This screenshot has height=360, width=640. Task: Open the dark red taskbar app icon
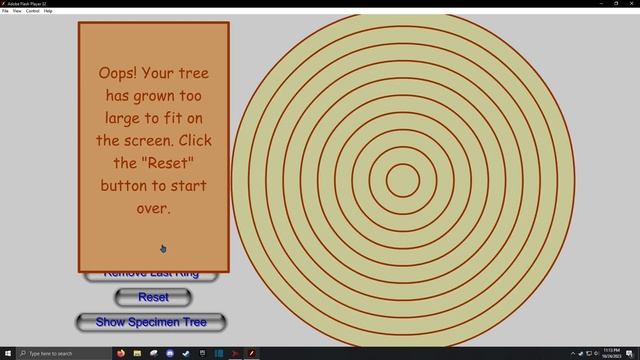pyautogui.click(x=235, y=353)
